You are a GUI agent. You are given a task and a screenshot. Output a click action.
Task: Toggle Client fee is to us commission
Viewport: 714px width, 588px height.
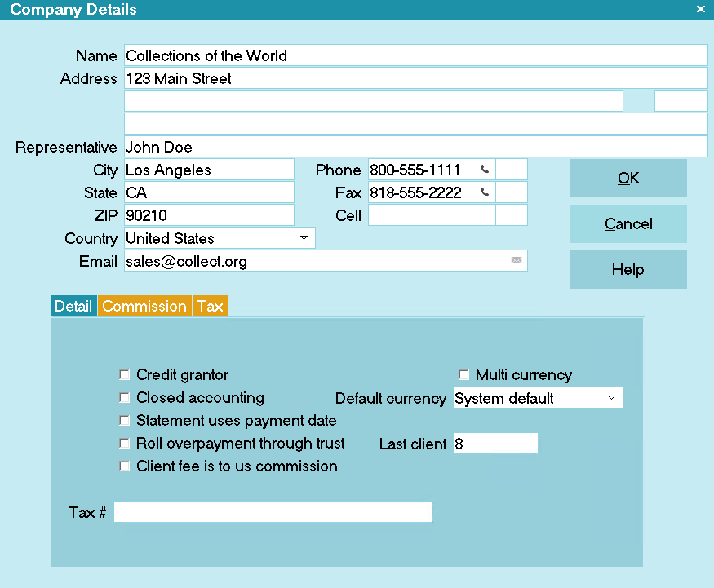pyautogui.click(x=124, y=466)
